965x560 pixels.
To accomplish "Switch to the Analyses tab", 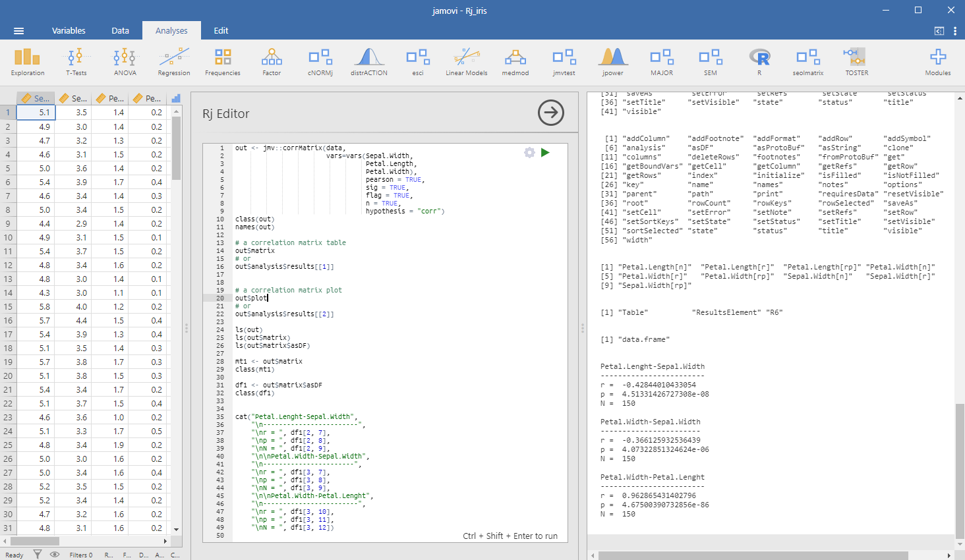I will coord(171,30).
